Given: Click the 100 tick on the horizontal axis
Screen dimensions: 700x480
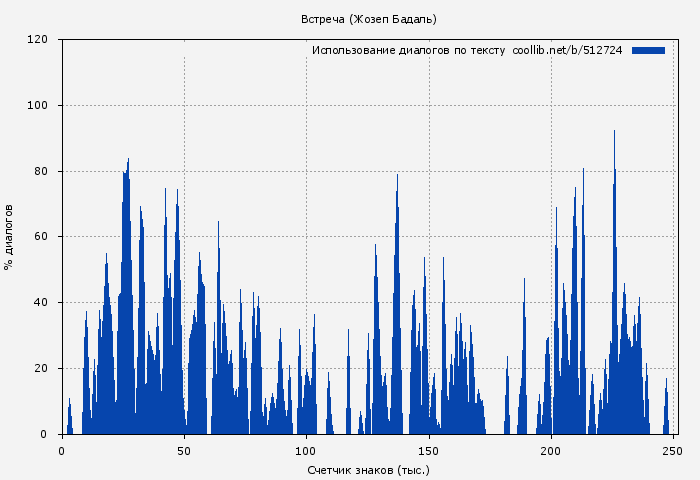Looking at the screenshot, I should [306, 451].
